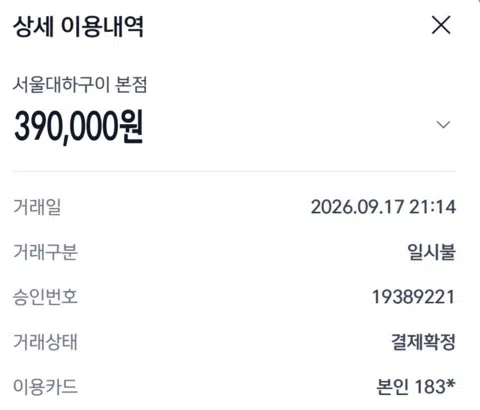Click the 본점 branch word in merchant name
Screen dimensions: 480x410
pyautogui.click(x=131, y=85)
